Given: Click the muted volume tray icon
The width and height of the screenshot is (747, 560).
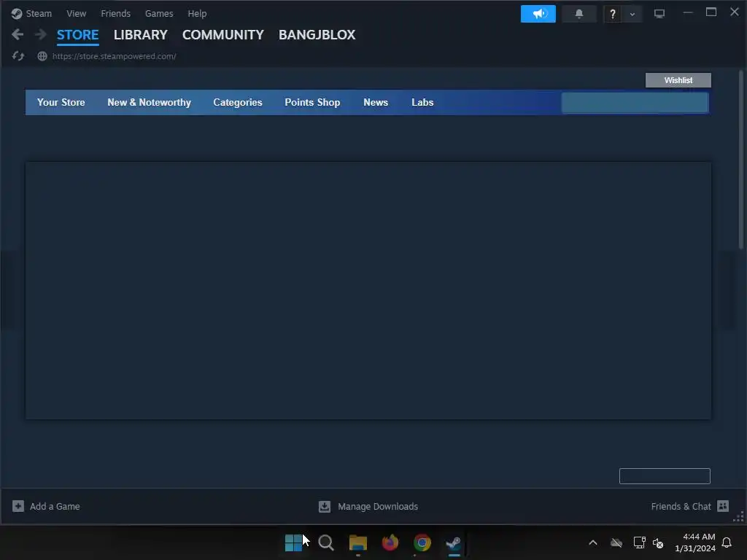Looking at the screenshot, I should (x=658, y=542).
